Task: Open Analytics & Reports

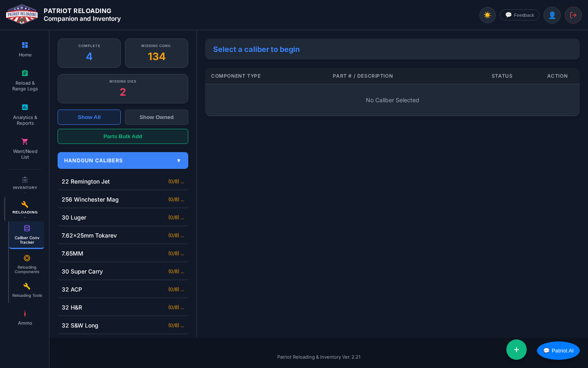Action: 25,115
